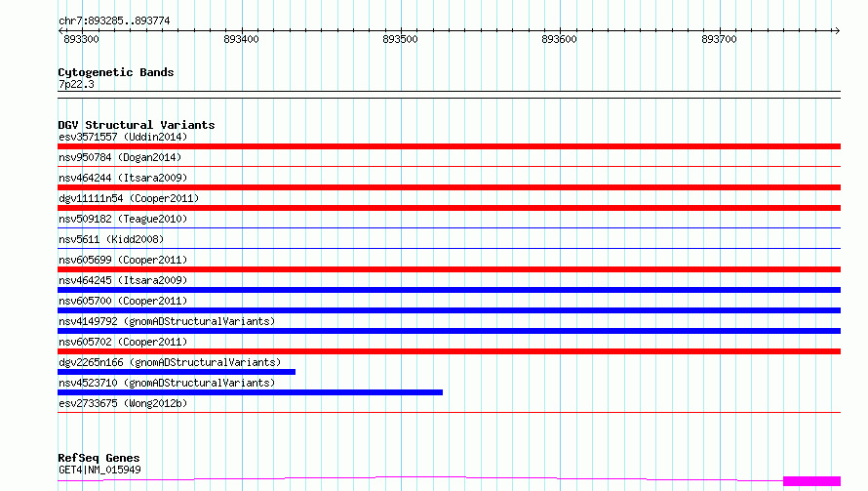Click the GET4|NM_015949 gene label
This screenshot has height=491, width=868.
tap(99, 470)
